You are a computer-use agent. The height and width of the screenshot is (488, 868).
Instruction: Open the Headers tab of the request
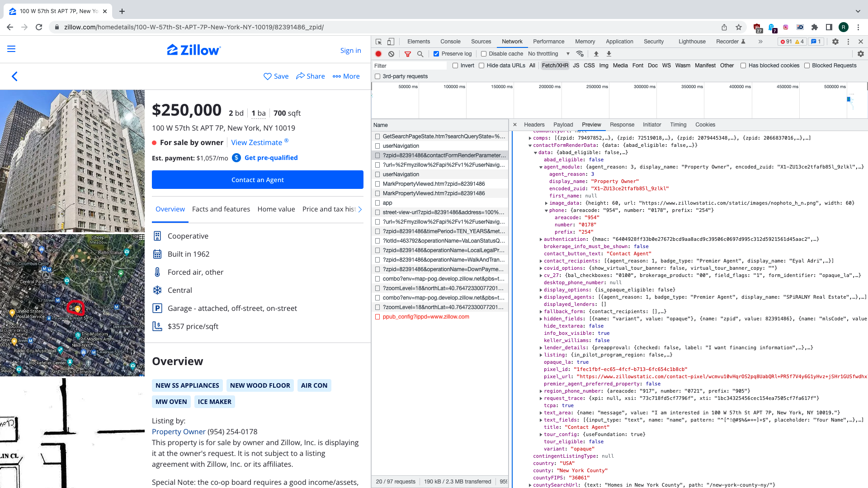(x=534, y=125)
